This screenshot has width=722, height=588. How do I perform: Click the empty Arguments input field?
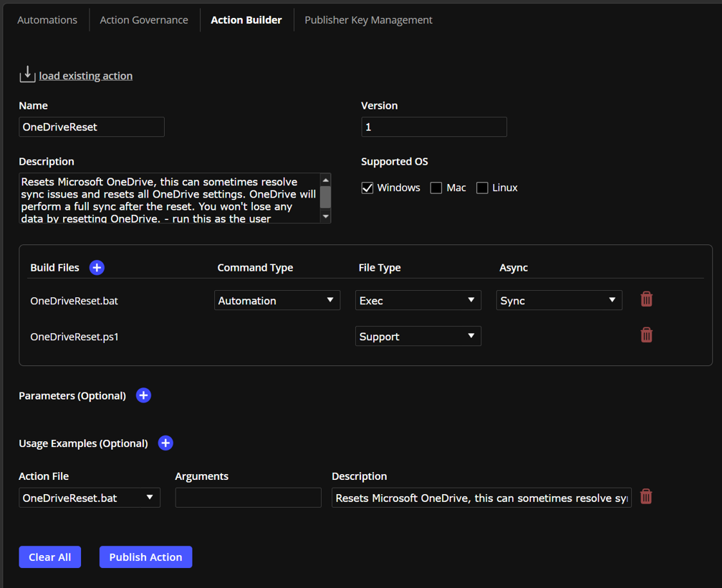pos(248,498)
